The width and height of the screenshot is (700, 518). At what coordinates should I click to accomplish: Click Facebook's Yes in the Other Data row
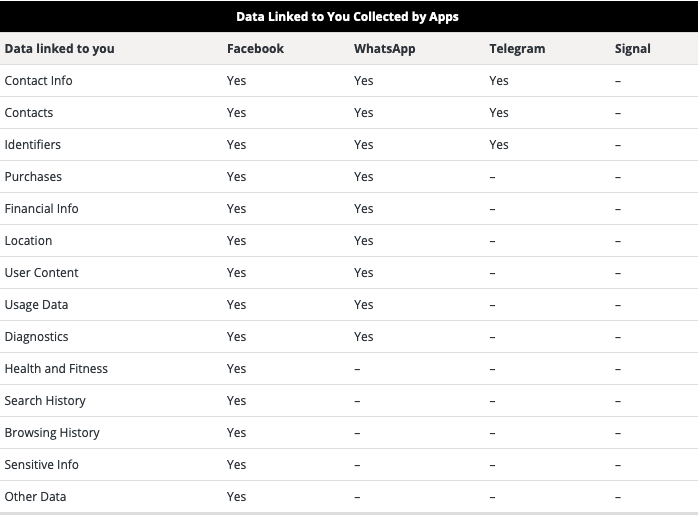236,497
